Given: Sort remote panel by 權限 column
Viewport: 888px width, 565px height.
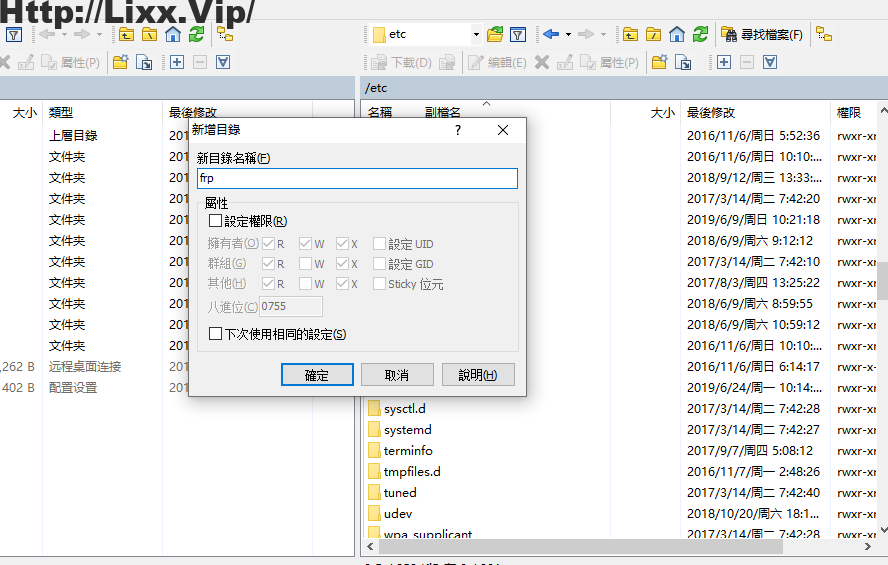Looking at the screenshot, I should pyautogui.click(x=849, y=112).
